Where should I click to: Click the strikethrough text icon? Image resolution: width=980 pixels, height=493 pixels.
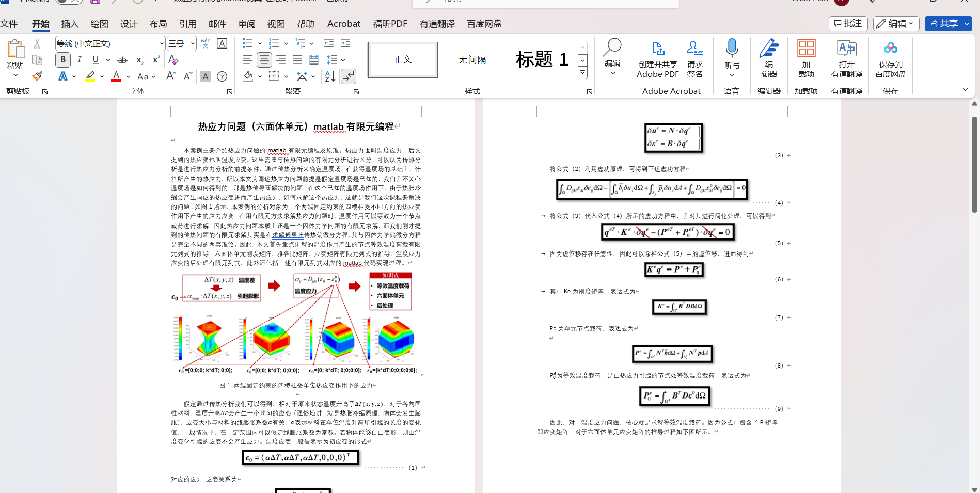pos(122,60)
